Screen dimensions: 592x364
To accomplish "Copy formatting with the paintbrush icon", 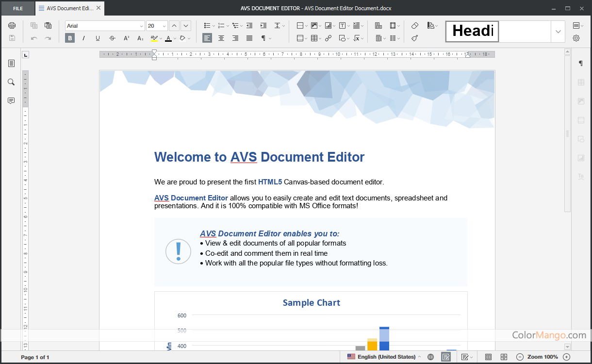I will [x=414, y=38].
